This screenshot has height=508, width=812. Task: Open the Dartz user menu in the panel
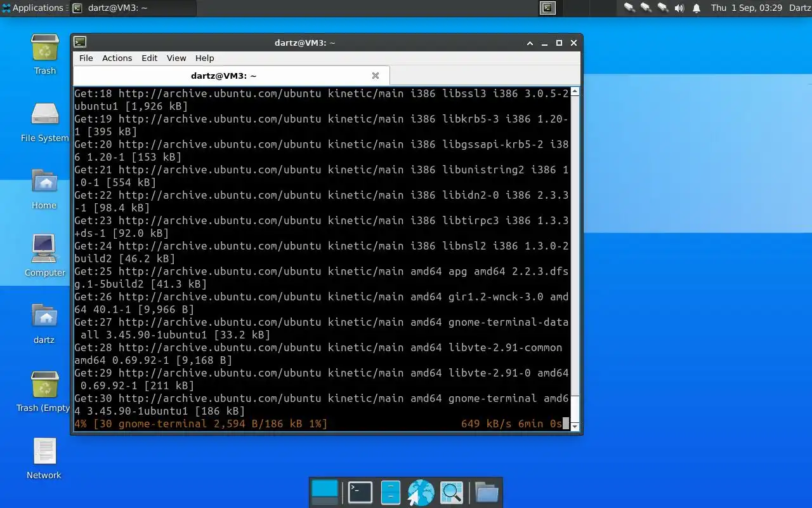[x=800, y=8]
